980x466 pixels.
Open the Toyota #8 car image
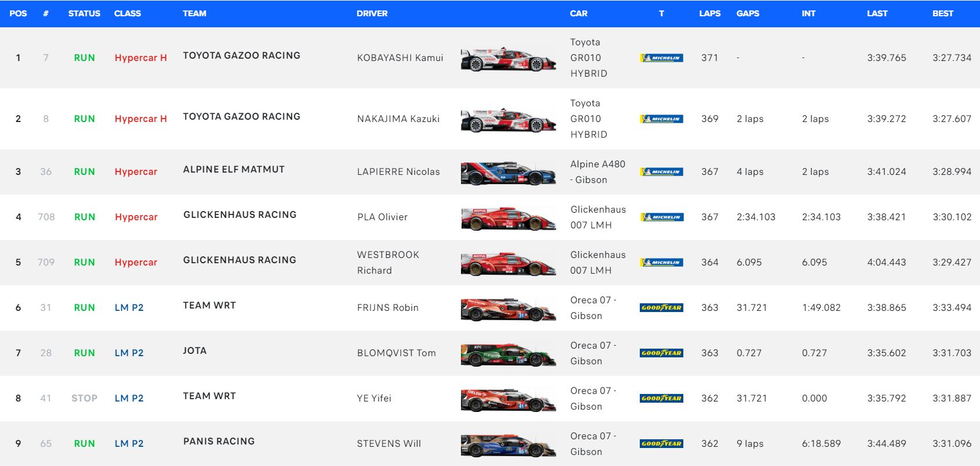point(508,120)
